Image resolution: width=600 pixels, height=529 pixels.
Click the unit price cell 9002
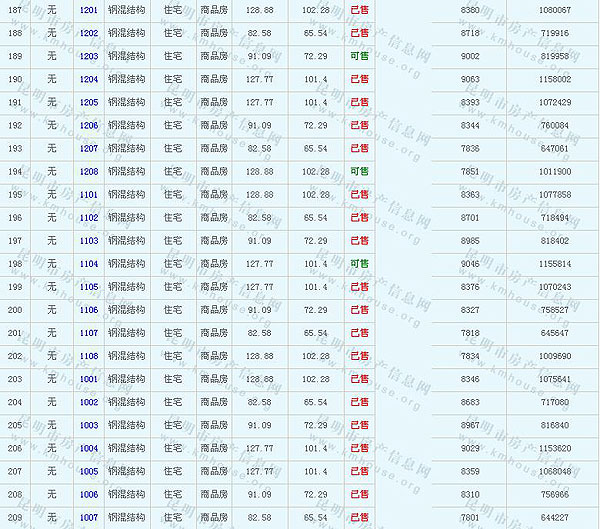470,56
